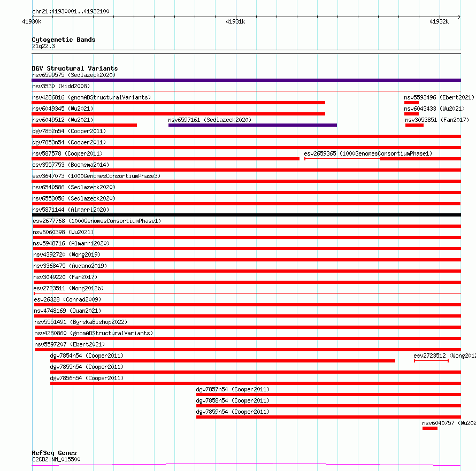
Task: Open dgv7852n54 (Cooper2011) variant
Action: click(69, 131)
